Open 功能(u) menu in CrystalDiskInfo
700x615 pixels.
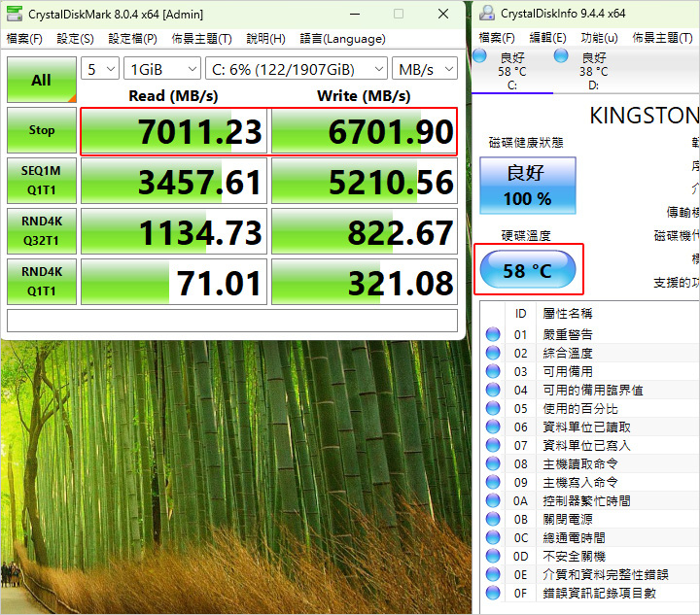[599, 38]
